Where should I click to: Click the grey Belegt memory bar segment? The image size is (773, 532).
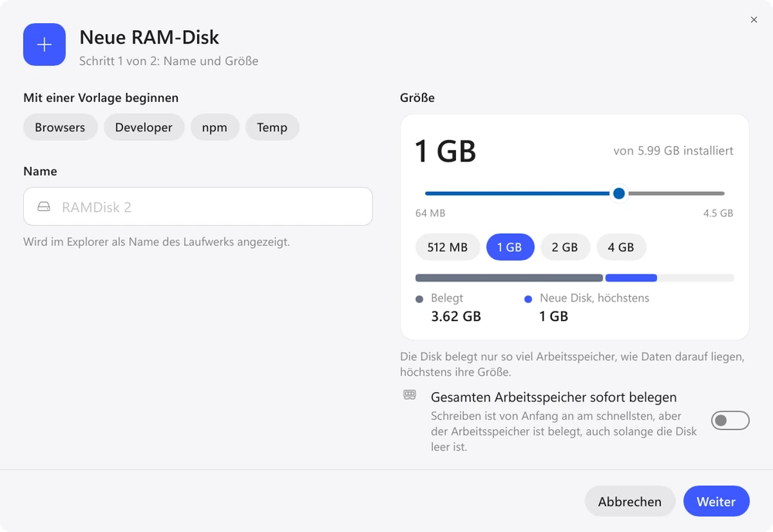[509, 278]
